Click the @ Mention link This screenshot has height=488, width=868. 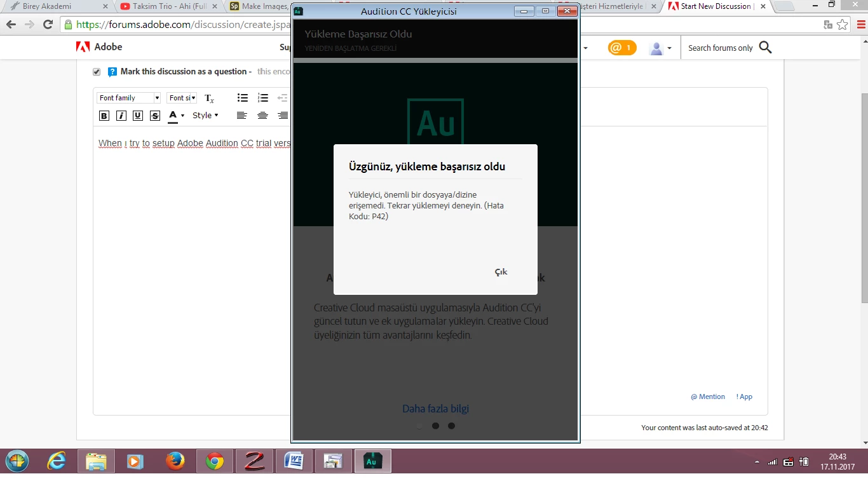[x=708, y=396]
